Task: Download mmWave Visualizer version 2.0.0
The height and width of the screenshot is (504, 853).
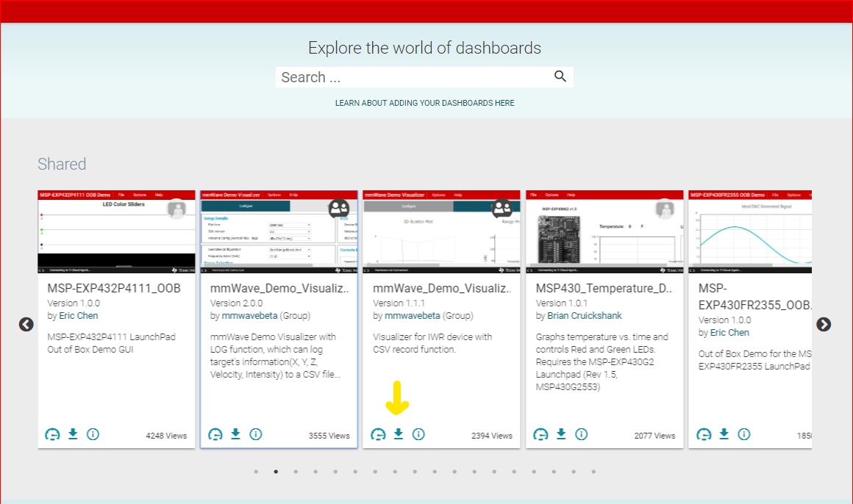Action: pos(235,434)
